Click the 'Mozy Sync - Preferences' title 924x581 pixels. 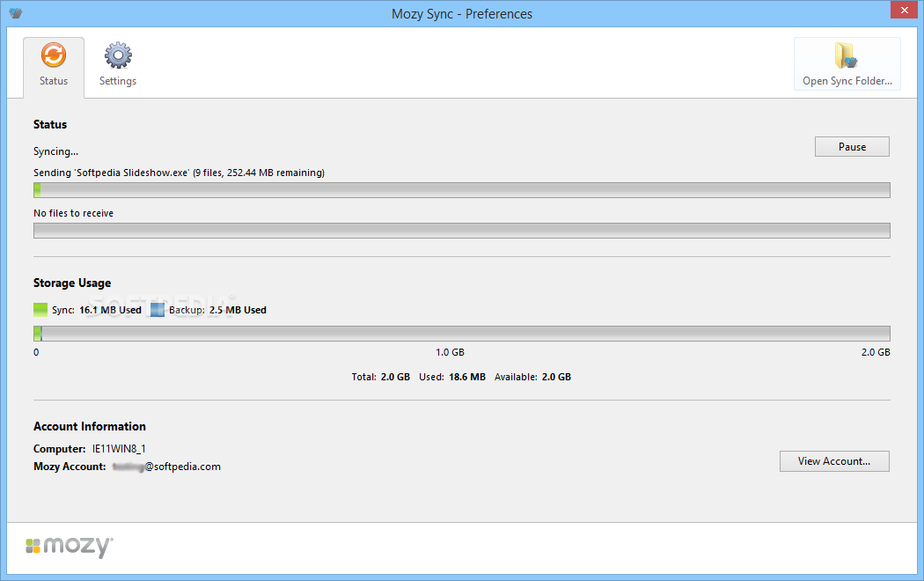click(462, 14)
